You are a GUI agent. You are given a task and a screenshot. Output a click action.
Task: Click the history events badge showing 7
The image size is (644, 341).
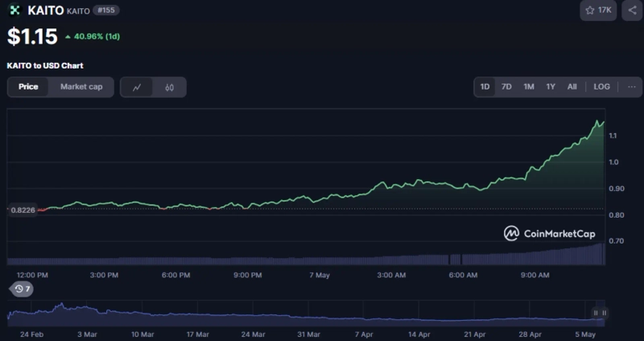coord(22,289)
